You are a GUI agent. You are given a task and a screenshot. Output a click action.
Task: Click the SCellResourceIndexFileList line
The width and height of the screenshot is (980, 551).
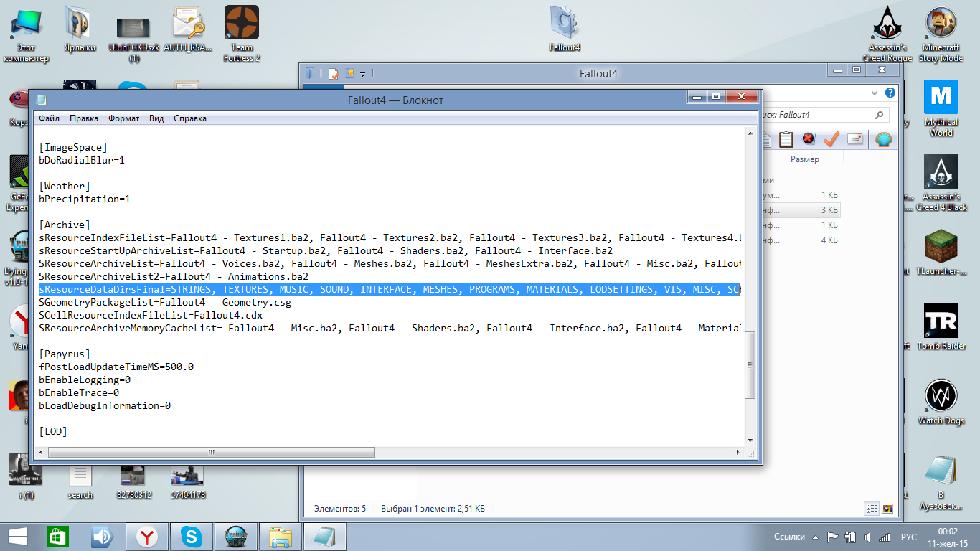tap(151, 315)
